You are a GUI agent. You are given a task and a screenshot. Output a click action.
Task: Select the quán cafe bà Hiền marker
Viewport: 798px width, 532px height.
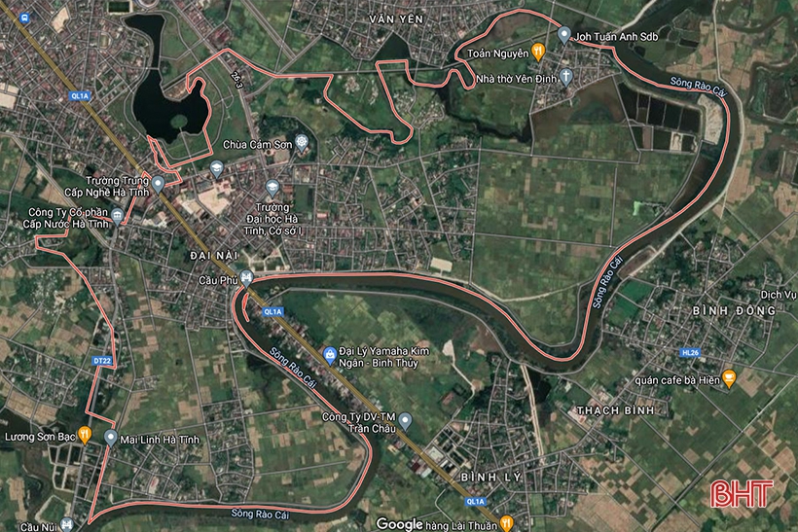[x=729, y=378]
